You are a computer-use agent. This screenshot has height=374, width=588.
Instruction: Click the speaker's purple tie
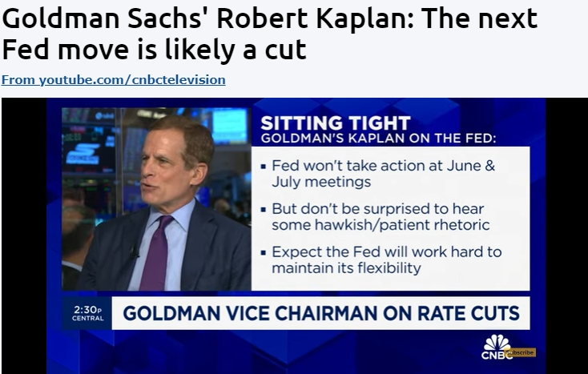(157, 253)
